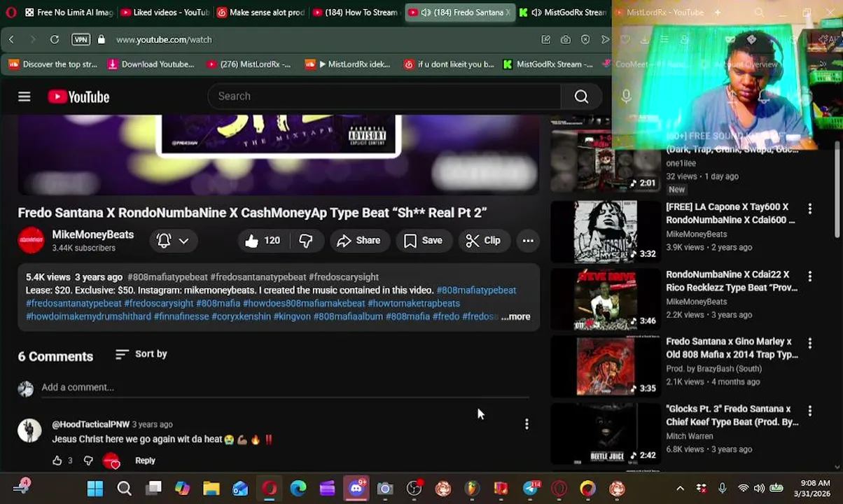Screen dimensions: 843x504
Task: Switch to MistGodRx Stream Kick tab
Action: (x=564, y=13)
